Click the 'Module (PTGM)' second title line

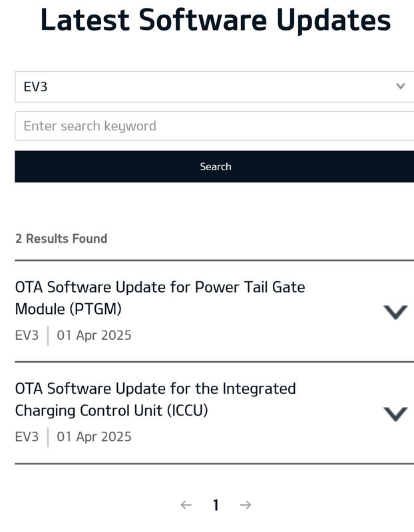tap(68, 309)
